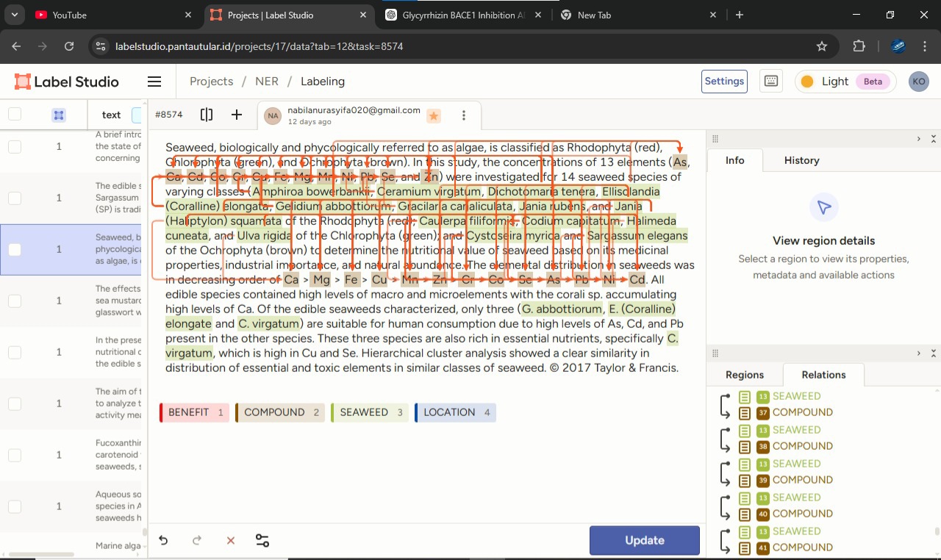The height and width of the screenshot is (560, 941).
Task: Bookmark this page with the star
Action: pos(822,46)
